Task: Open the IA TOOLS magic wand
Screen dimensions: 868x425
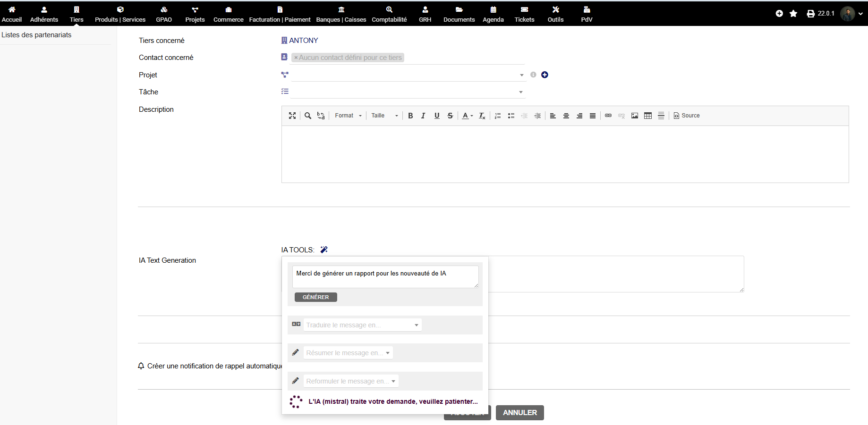Action: (324, 250)
